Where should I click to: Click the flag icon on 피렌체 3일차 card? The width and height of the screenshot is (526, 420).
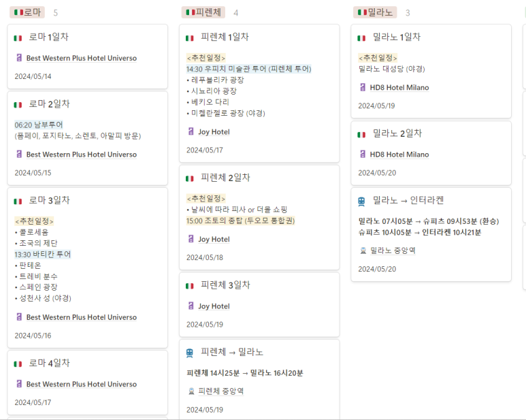tap(189, 286)
